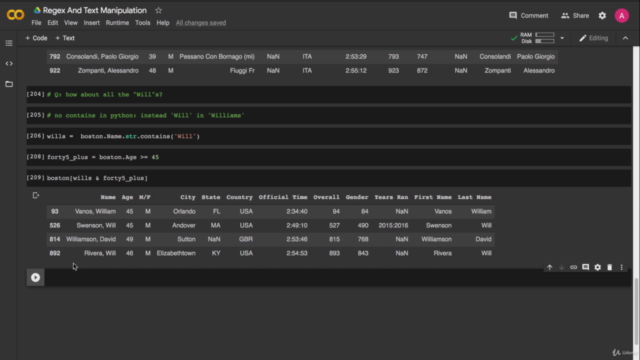
Task: Click the Official Time column header
Action: tap(283, 197)
